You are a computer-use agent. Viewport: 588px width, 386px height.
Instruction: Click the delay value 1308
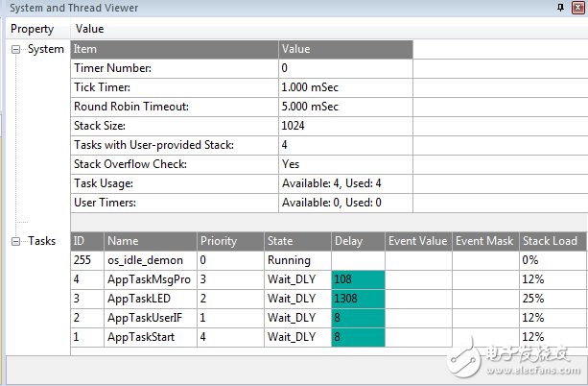[x=358, y=299]
